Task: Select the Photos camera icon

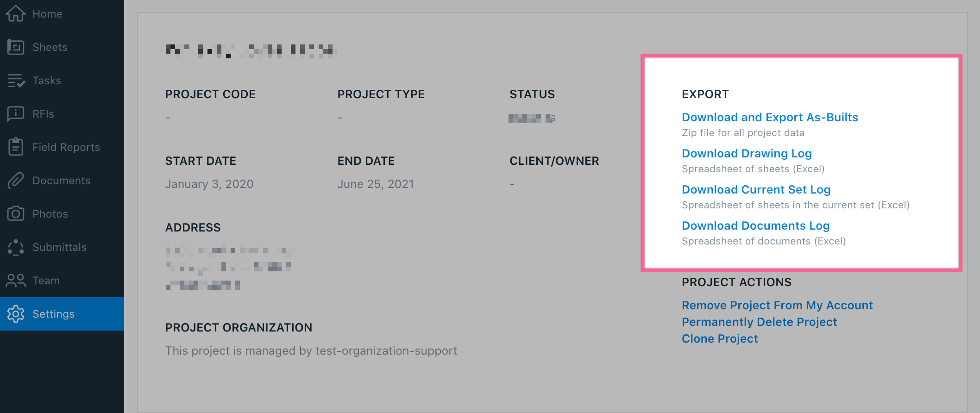Action: coord(16,213)
